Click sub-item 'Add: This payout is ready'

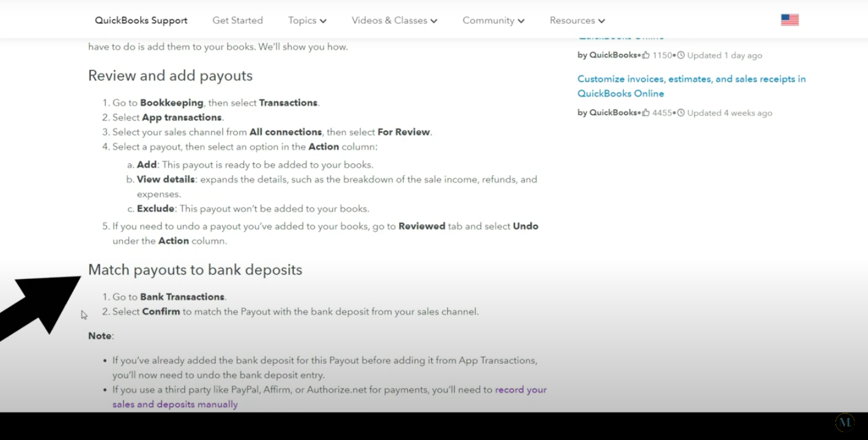(255, 165)
